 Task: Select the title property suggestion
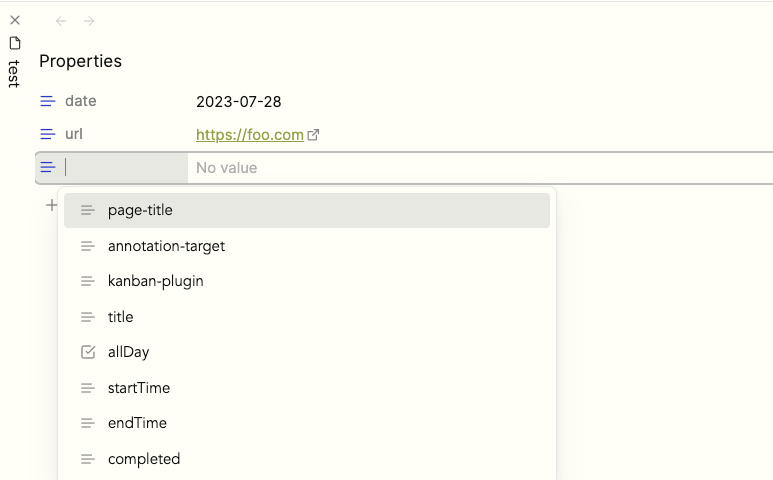(307, 316)
